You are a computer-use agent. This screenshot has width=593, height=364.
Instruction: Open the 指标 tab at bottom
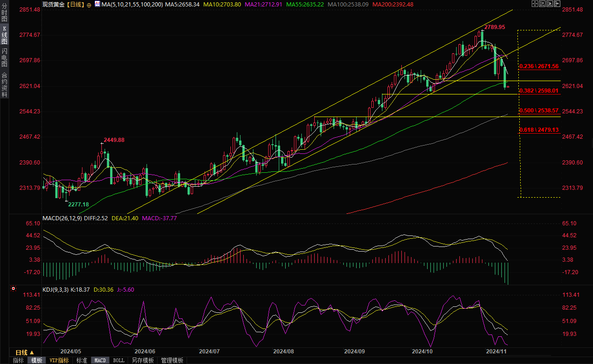[18, 360]
